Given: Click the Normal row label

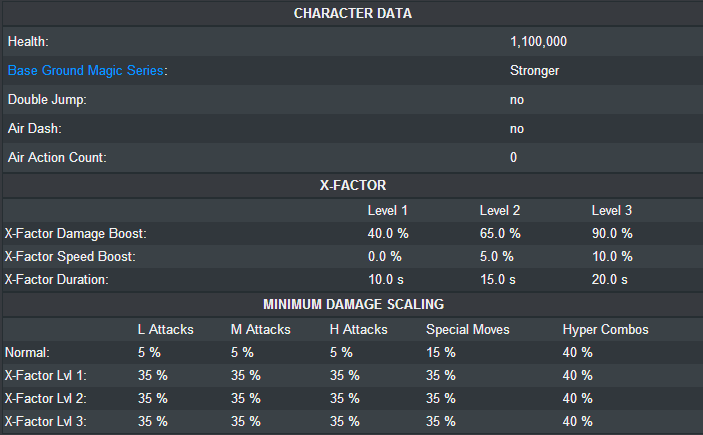Looking at the screenshot, I should tap(28, 352).
